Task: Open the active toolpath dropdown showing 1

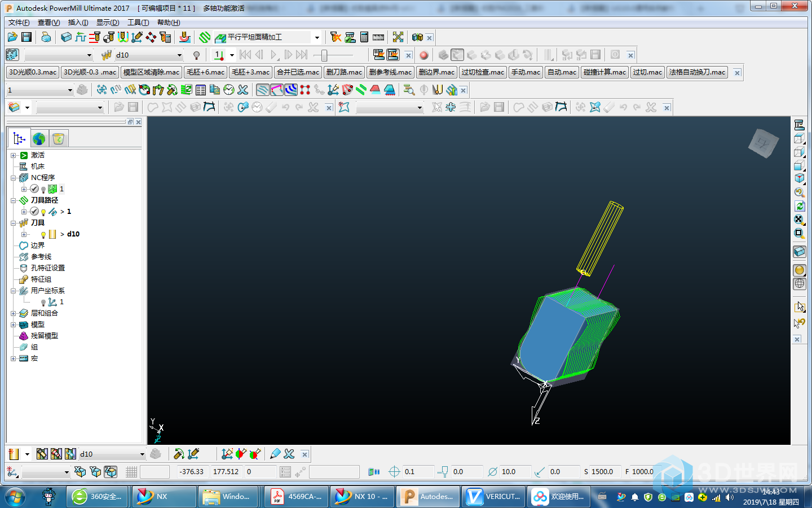Action: (x=70, y=90)
